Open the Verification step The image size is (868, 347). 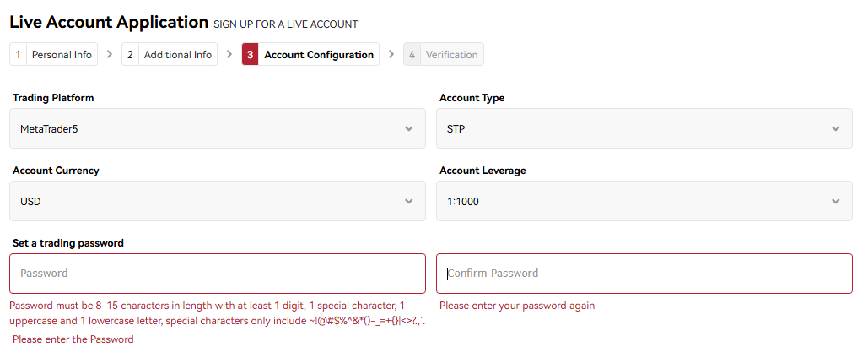click(x=451, y=55)
